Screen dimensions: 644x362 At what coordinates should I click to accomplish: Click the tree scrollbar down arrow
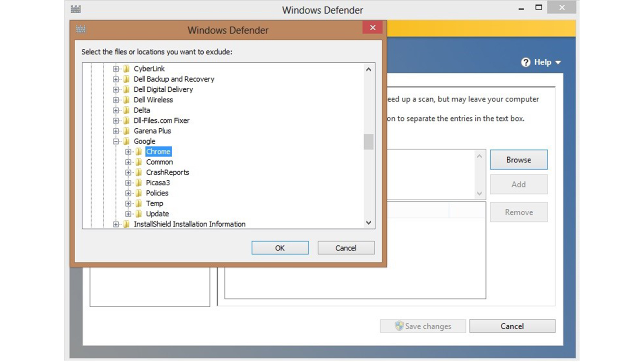[369, 222]
